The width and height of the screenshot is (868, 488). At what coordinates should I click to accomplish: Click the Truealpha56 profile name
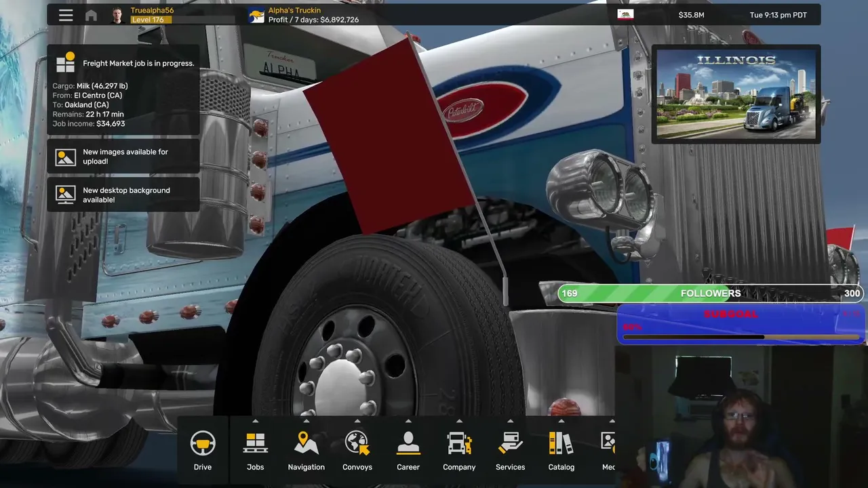pyautogui.click(x=152, y=10)
